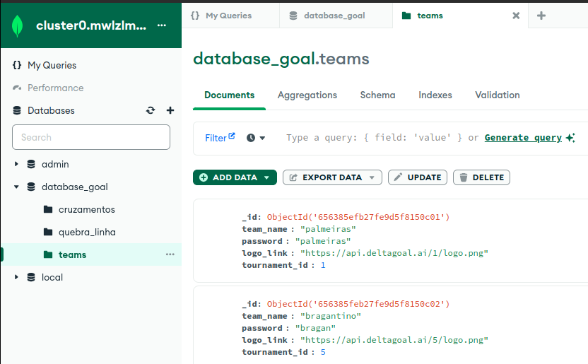Click the Generate query link
Screen dimensions: 588x364
point(523,138)
